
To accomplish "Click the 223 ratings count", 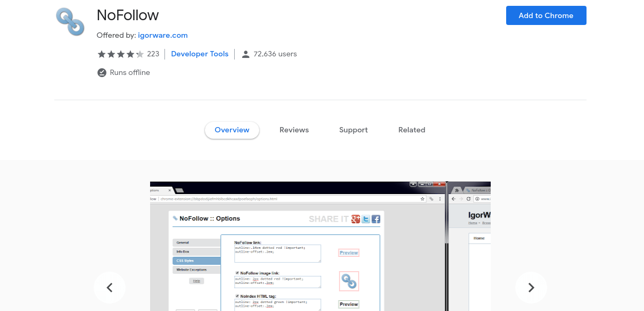I will click(x=153, y=54).
